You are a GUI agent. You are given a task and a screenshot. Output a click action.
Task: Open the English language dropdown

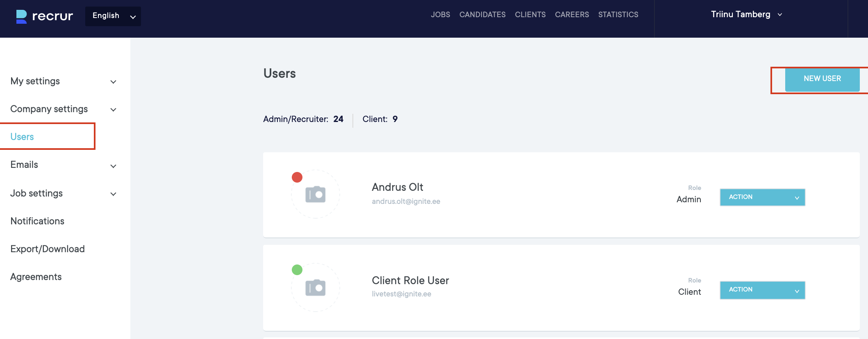pyautogui.click(x=113, y=16)
